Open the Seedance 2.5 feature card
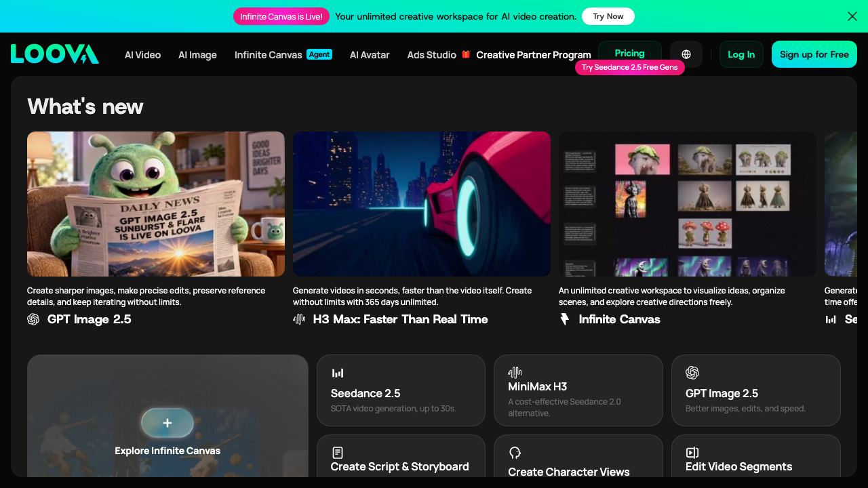Image resolution: width=868 pixels, height=488 pixels. coord(401,390)
